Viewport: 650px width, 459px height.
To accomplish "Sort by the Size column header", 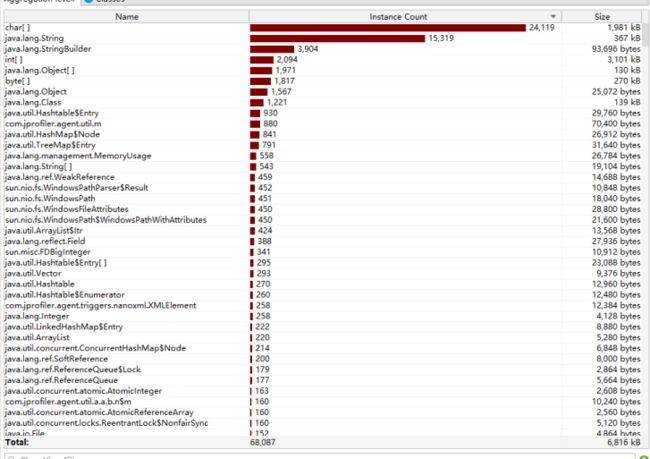I will click(601, 17).
